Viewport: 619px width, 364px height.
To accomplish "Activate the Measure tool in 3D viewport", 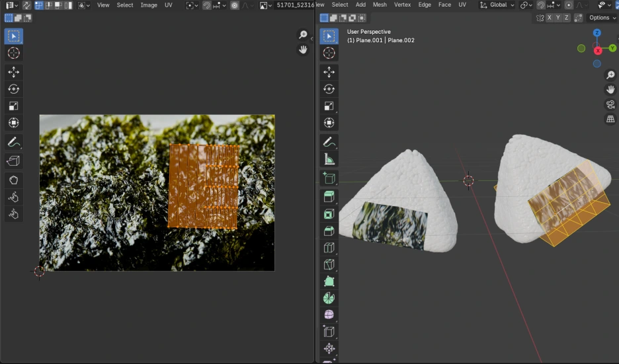I will point(329,159).
